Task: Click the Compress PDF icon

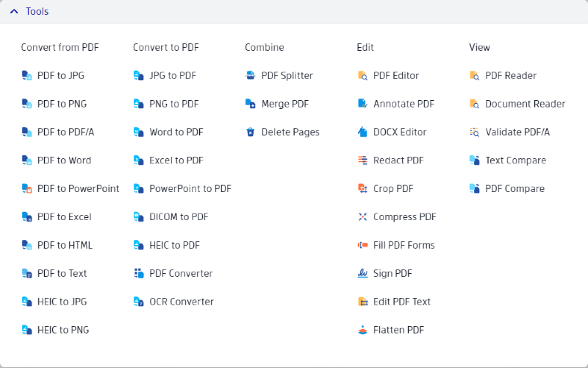Action: point(362,217)
